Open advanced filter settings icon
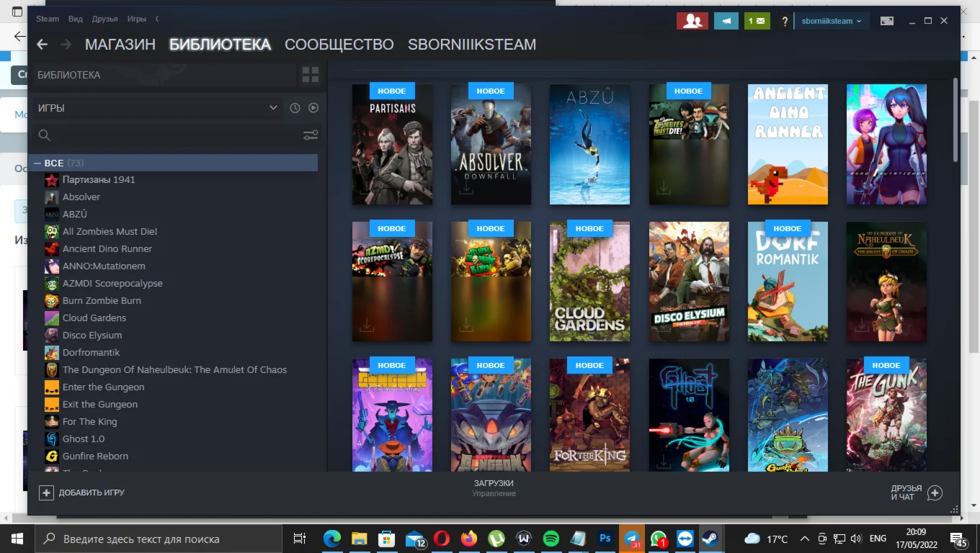980x553 pixels. (x=311, y=135)
